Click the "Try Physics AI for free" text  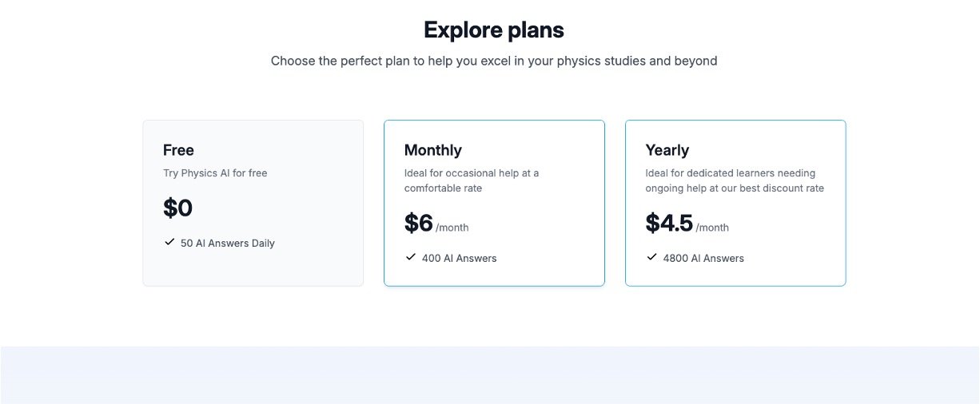coord(215,173)
